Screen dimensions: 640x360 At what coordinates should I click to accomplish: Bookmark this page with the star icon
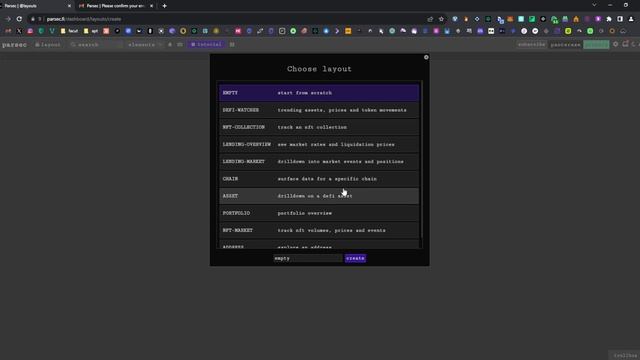point(441,19)
